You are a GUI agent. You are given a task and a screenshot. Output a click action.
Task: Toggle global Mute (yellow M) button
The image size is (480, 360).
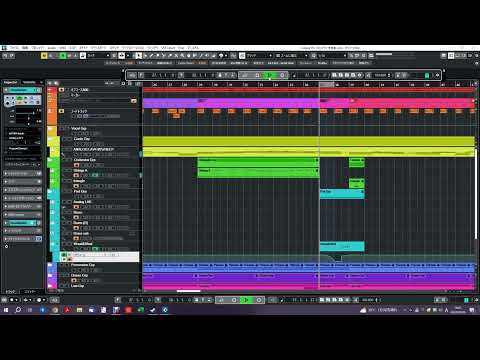pyautogui.click(x=44, y=56)
